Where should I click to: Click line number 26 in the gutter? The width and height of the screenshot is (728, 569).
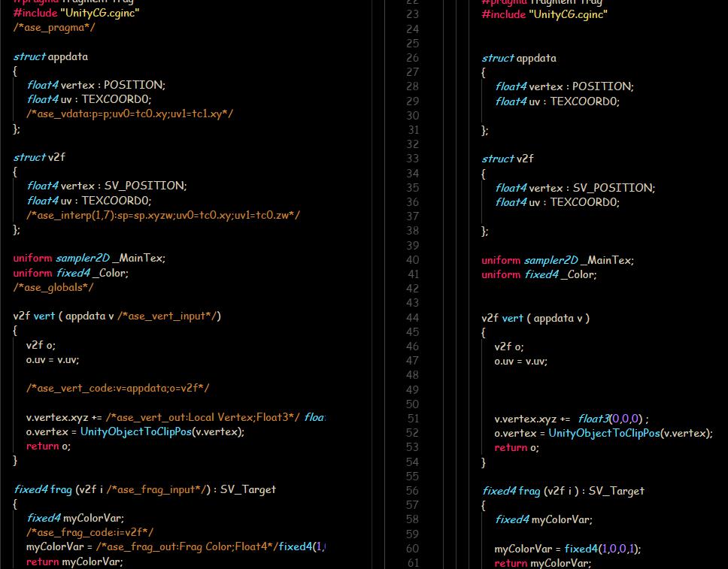[412, 58]
